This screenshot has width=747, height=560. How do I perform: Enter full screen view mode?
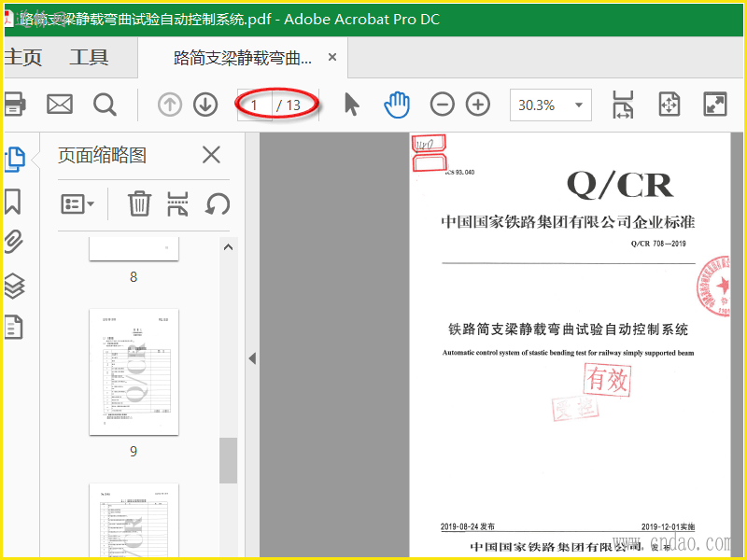715,105
